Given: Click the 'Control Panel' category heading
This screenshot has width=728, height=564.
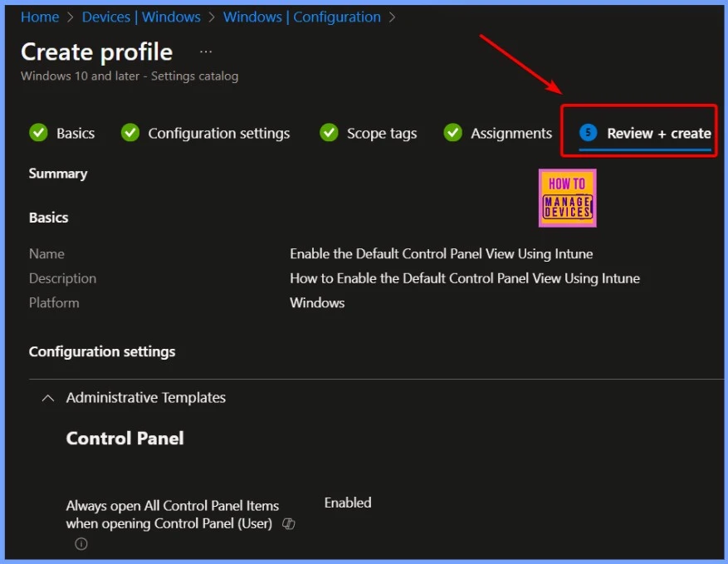Looking at the screenshot, I should point(125,438).
